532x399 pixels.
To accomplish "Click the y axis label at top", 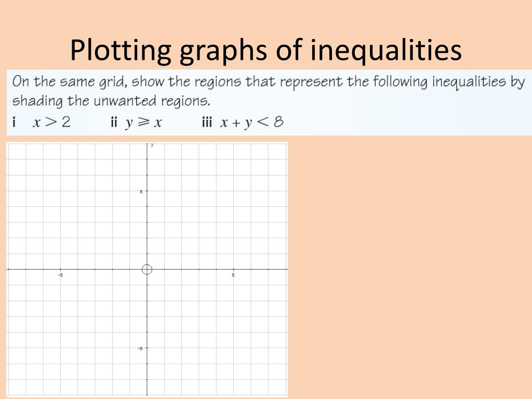I will (x=152, y=145).
